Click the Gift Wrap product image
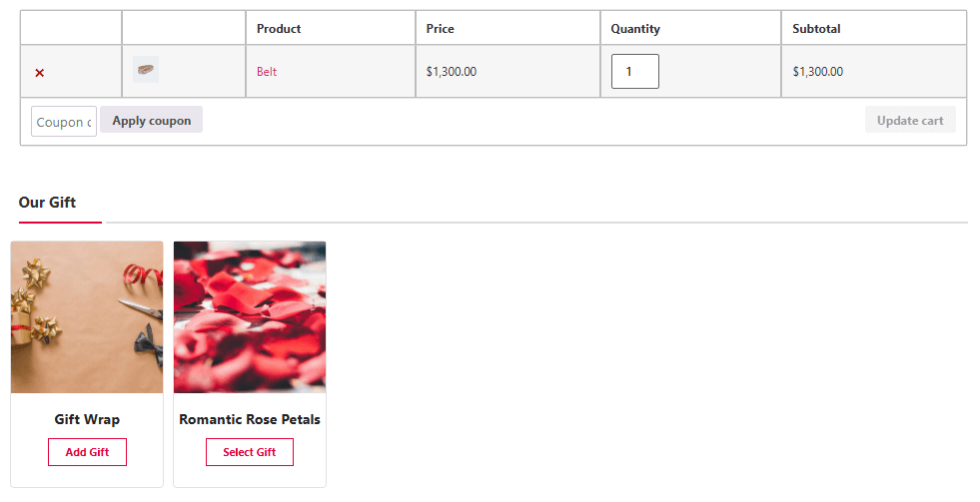980x502 pixels. (87, 317)
